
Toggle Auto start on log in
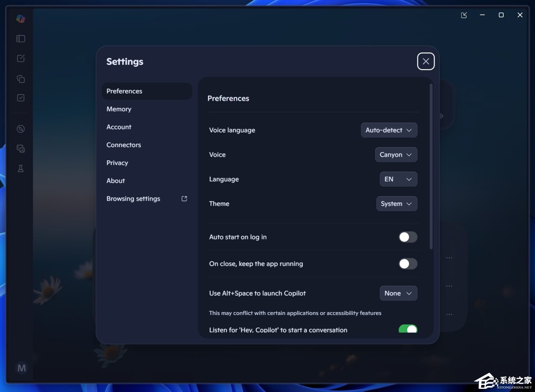click(x=408, y=237)
